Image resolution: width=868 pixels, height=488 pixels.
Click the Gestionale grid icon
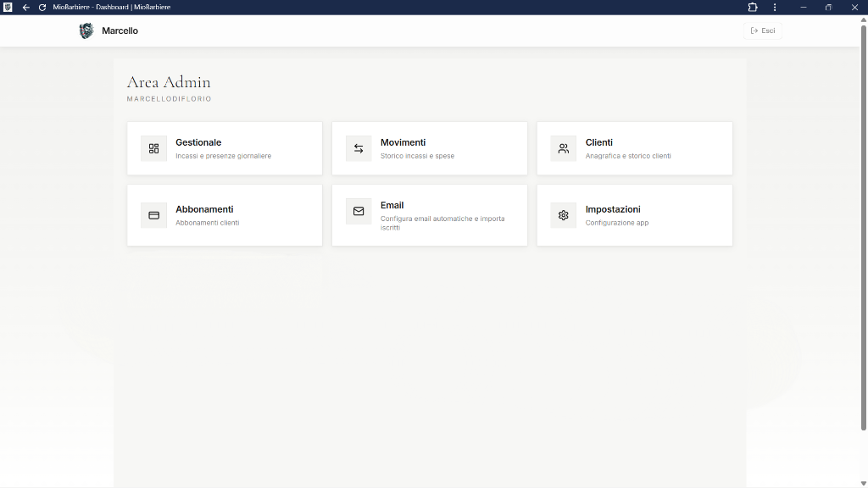(x=154, y=148)
